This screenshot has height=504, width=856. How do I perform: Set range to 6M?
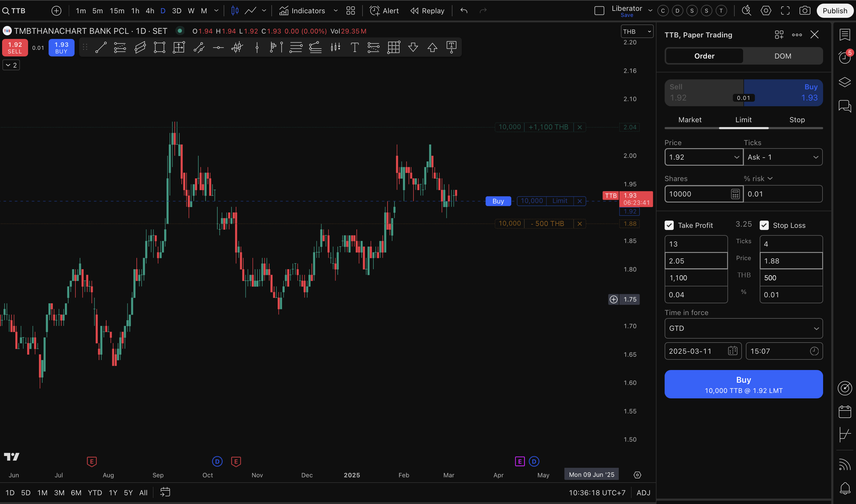pos(76,493)
